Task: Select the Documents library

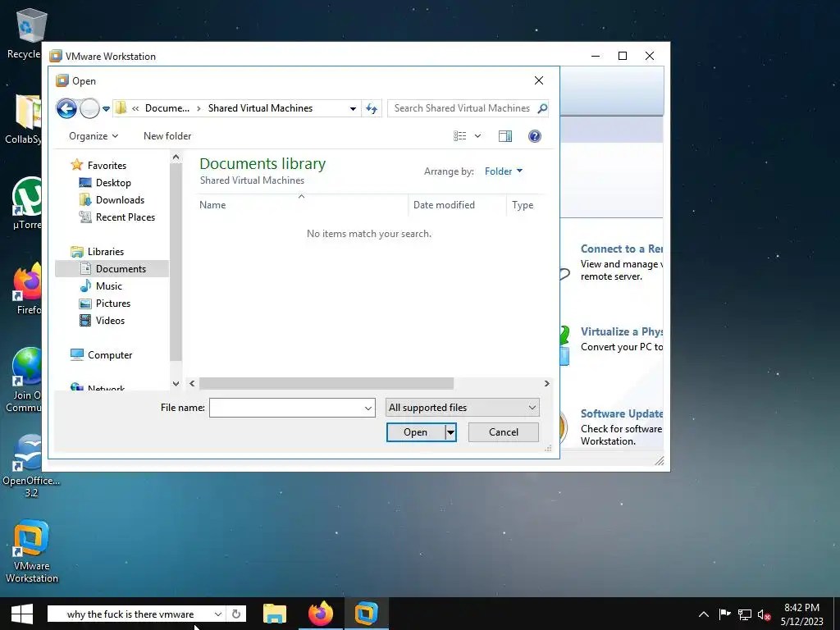Action: [112, 269]
